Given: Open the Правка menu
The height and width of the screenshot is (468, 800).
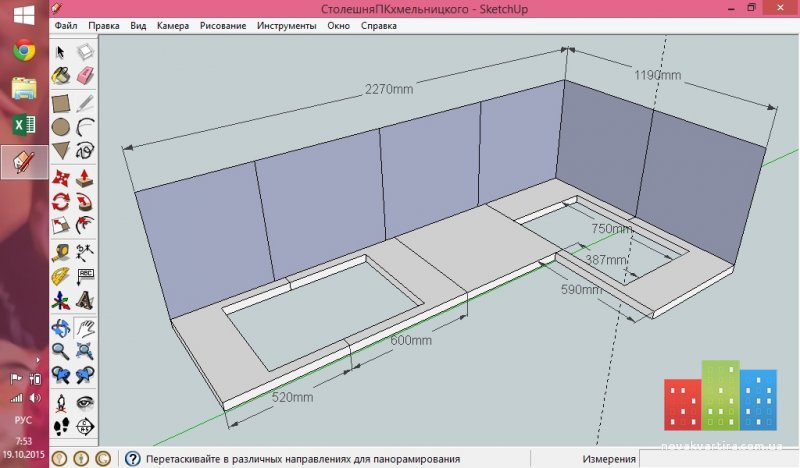Looking at the screenshot, I should coord(104,26).
